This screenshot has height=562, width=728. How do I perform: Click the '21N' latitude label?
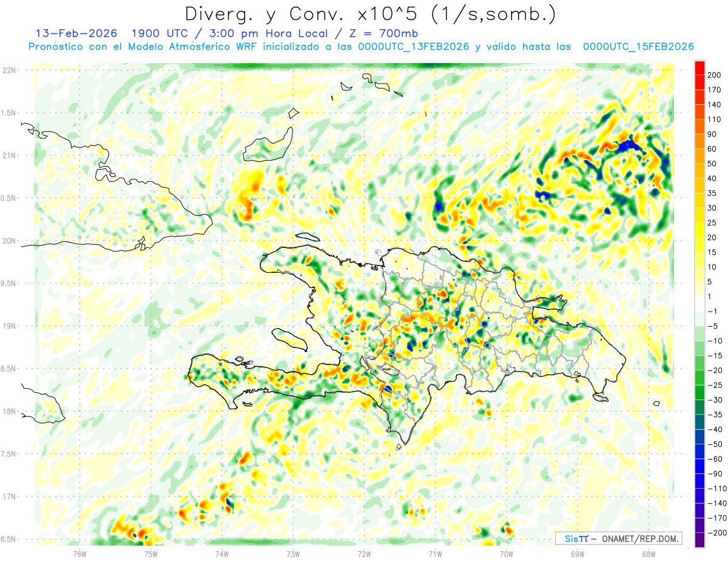pos(8,156)
